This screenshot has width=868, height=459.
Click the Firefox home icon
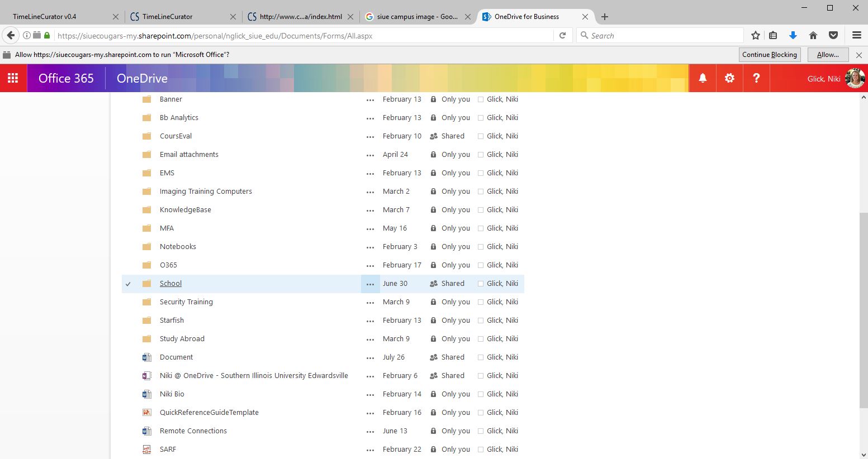click(813, 36)
